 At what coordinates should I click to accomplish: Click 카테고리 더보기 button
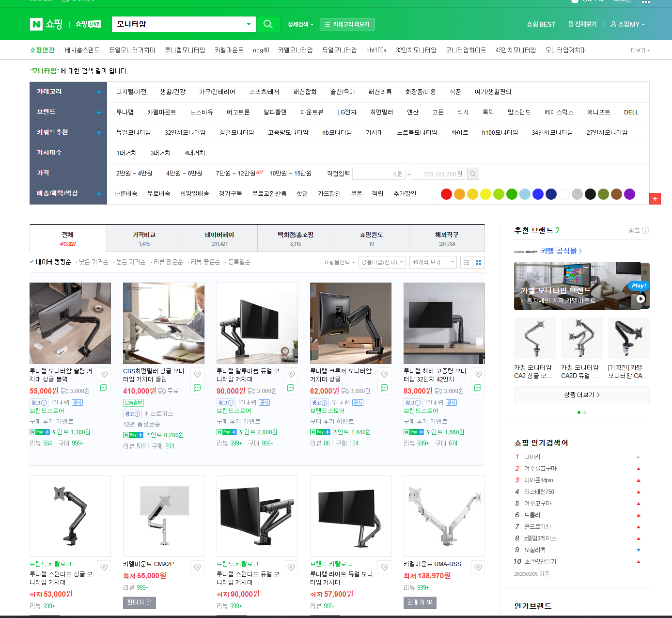(347, 24)
